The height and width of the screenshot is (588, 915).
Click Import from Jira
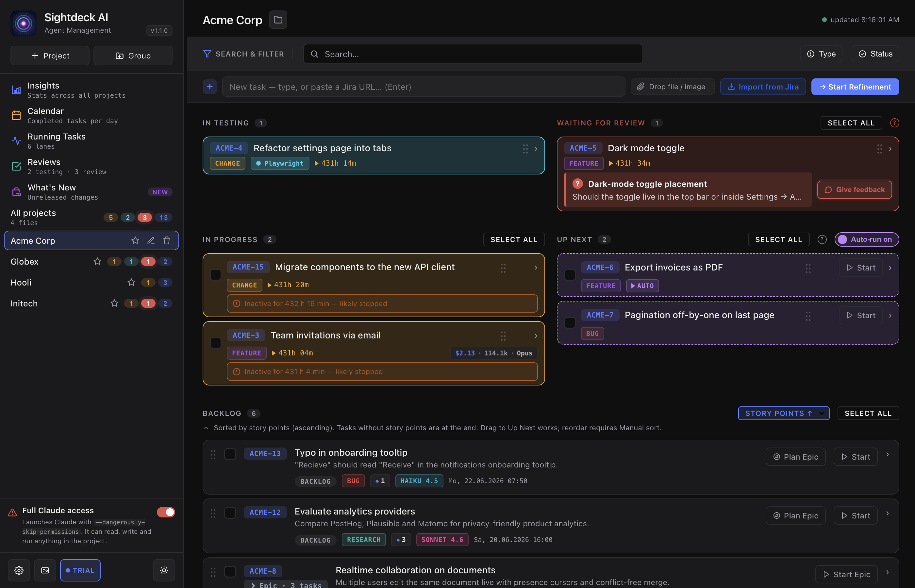tap(763, 87)
